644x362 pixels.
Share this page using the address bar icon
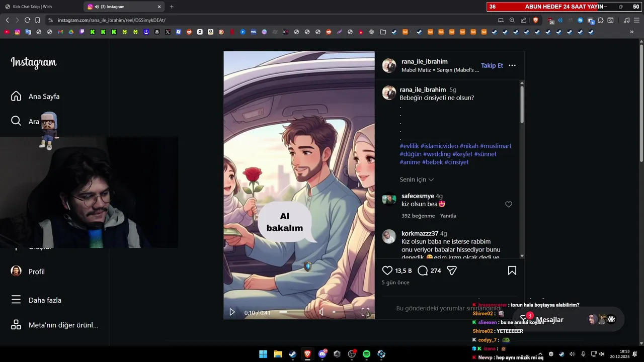(x=524, y=20)
